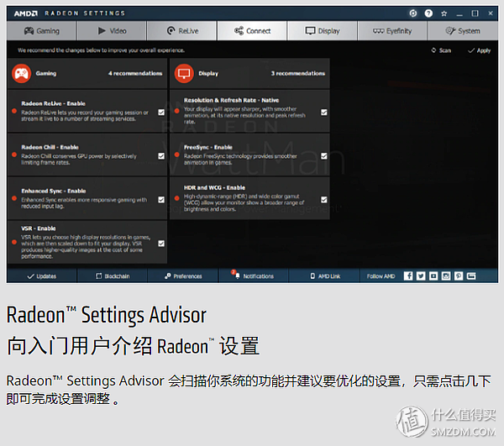This screenshot has height=446, width=504.
Task: Click the AMD Link phone icon
Action: (x=312, y=276)
